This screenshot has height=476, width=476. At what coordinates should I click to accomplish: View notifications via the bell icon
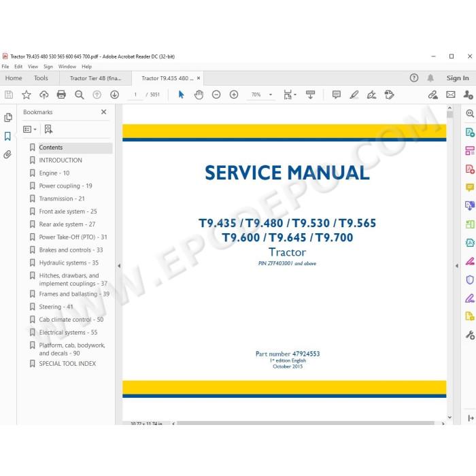tap(430, 78)
